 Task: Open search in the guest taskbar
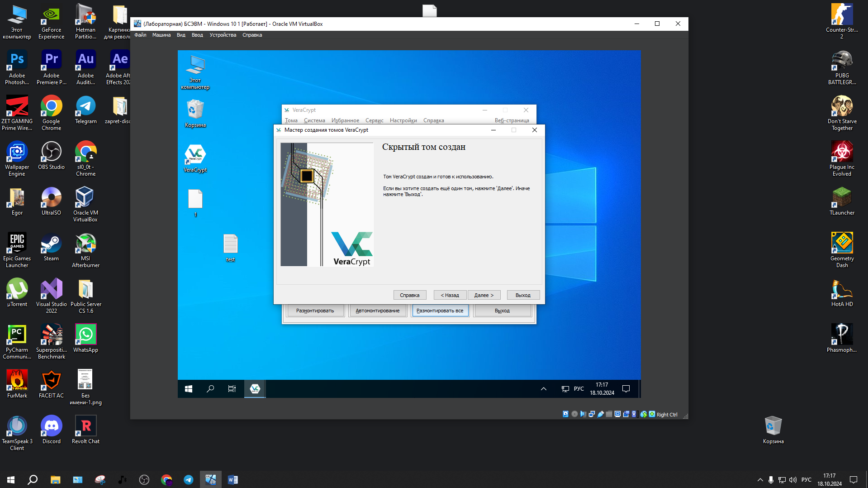210,389
